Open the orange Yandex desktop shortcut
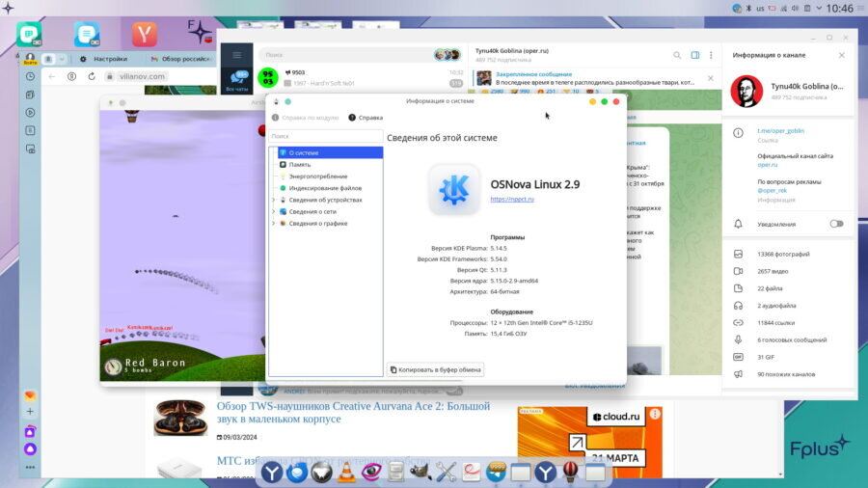Screen dimensions: 868x488 tap(145, 34)
